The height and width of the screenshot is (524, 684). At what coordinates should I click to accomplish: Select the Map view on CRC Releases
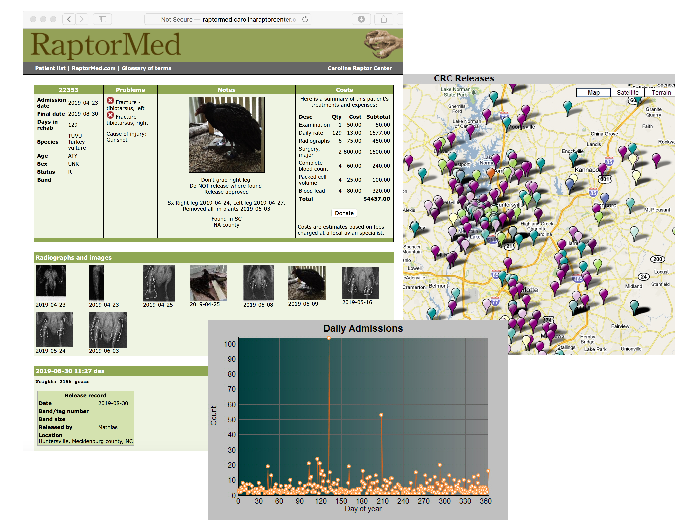point(593,92)
